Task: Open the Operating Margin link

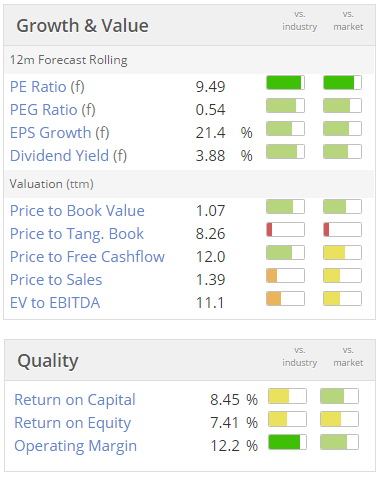Action: (76, 446)
